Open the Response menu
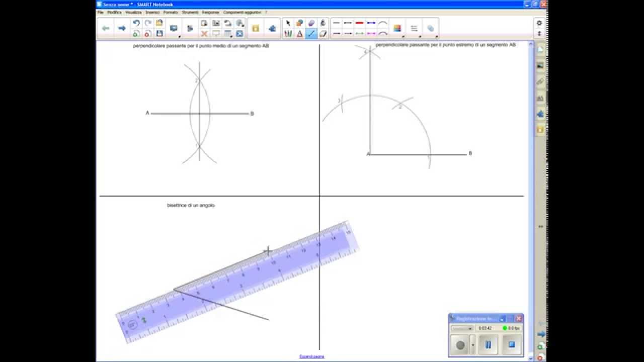The height and width of the screenshot is (362, 644). pos(211,12)
